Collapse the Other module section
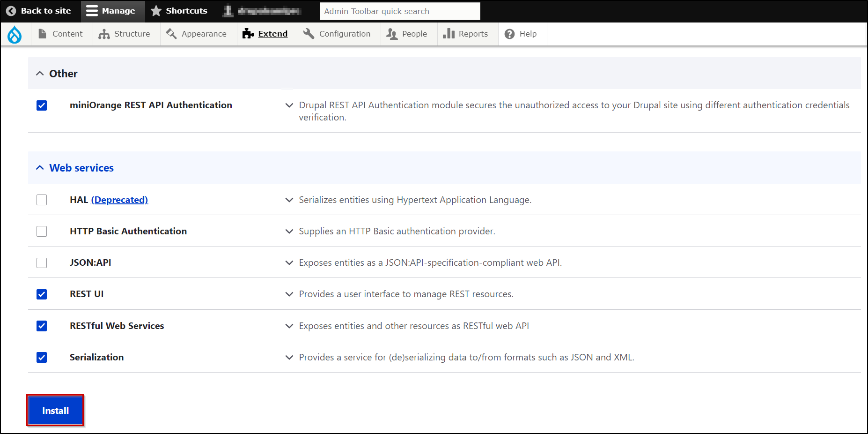This screenshot has width=868, height=434. 40,74
